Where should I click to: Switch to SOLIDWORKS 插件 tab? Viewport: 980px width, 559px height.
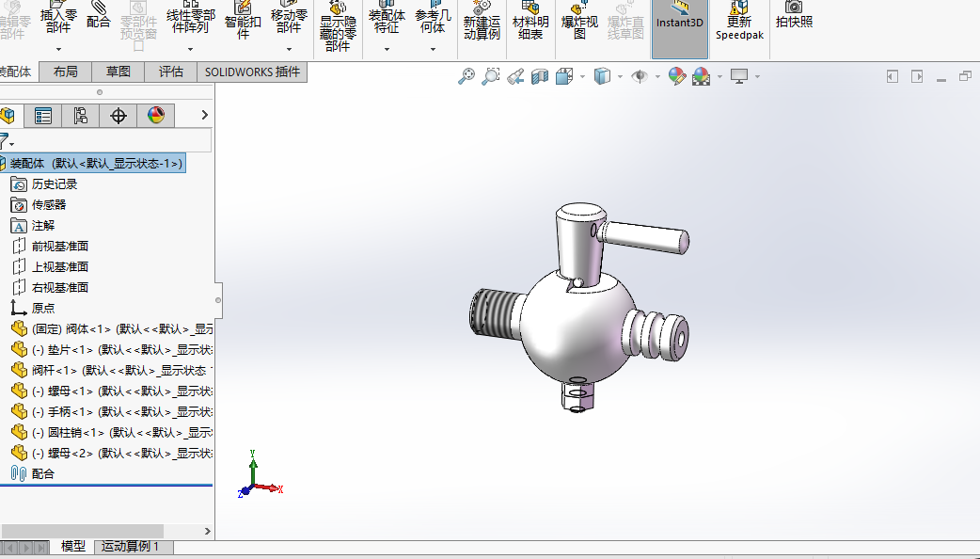tap(252, 72)
